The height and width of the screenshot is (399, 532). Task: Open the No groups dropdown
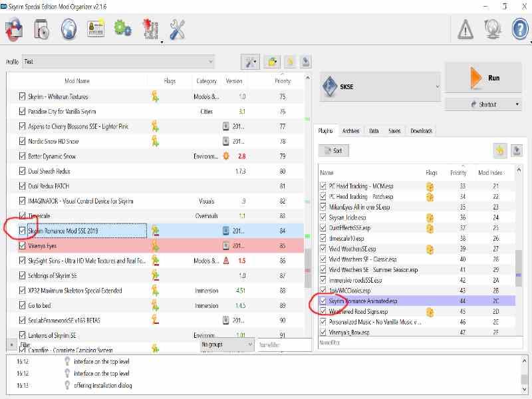coord(226,344)
